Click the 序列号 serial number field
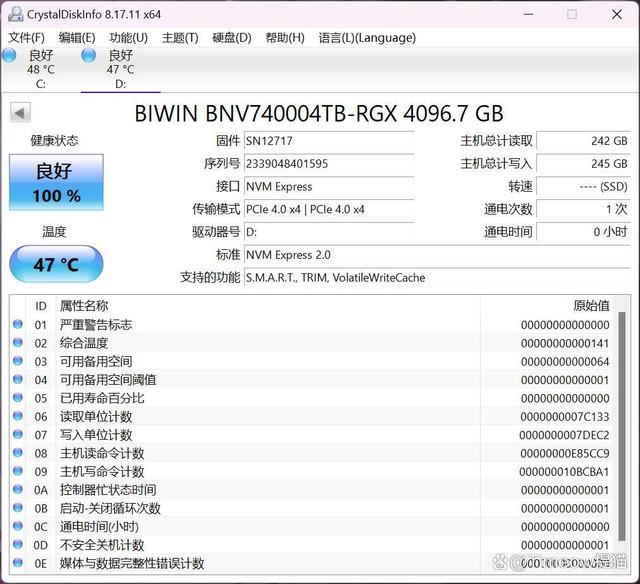This screenshot has width=640, height=584. pos(328,164)
